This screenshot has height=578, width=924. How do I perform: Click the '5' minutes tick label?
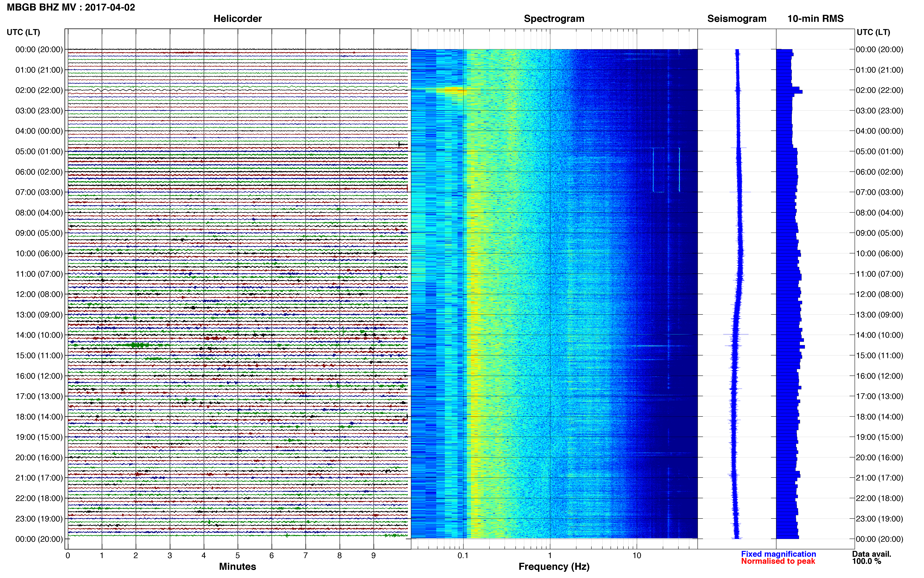coord(238,555)
